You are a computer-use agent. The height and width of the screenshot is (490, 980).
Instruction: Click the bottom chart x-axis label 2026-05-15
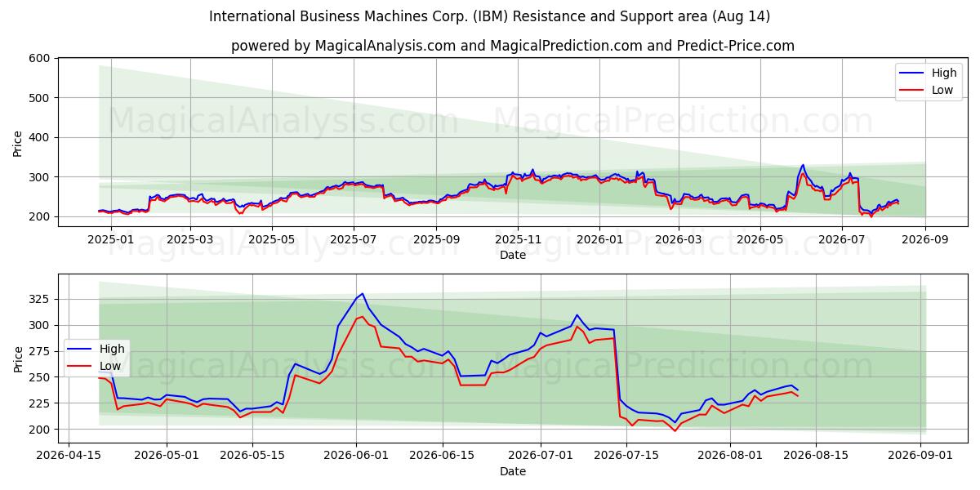click(x=252, y=456)
